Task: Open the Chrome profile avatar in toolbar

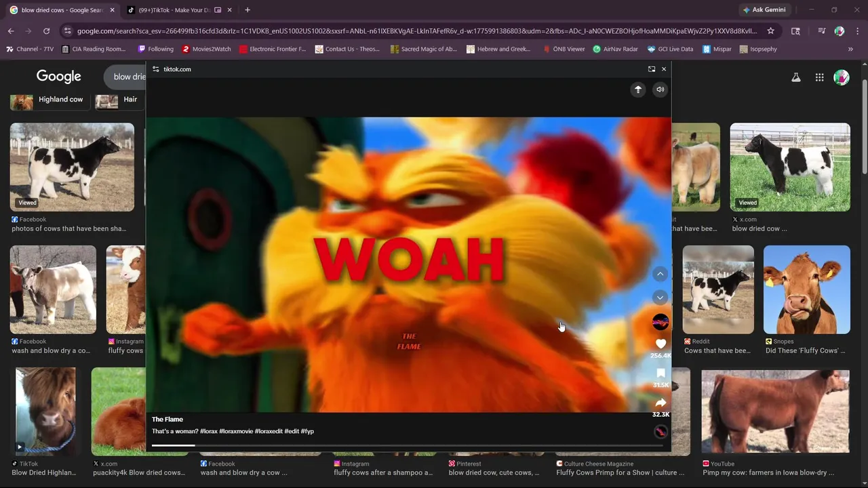Action: coord(840,31)
